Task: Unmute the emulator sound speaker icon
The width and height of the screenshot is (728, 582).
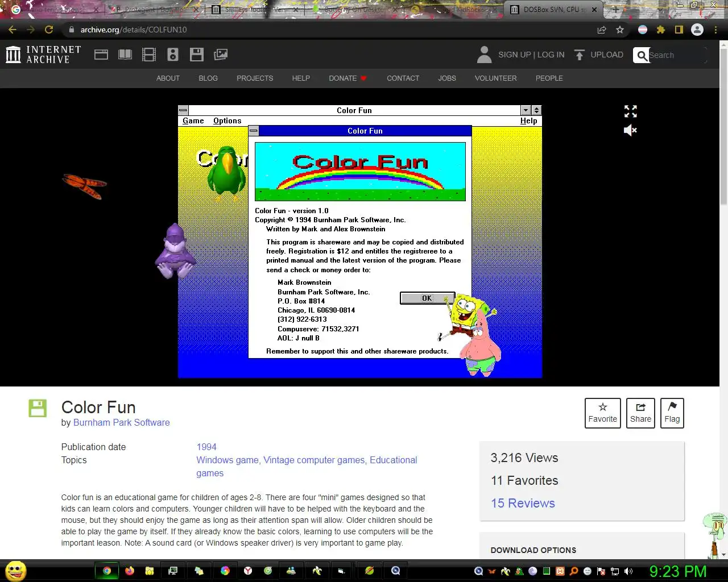Action: click(630, 130)
